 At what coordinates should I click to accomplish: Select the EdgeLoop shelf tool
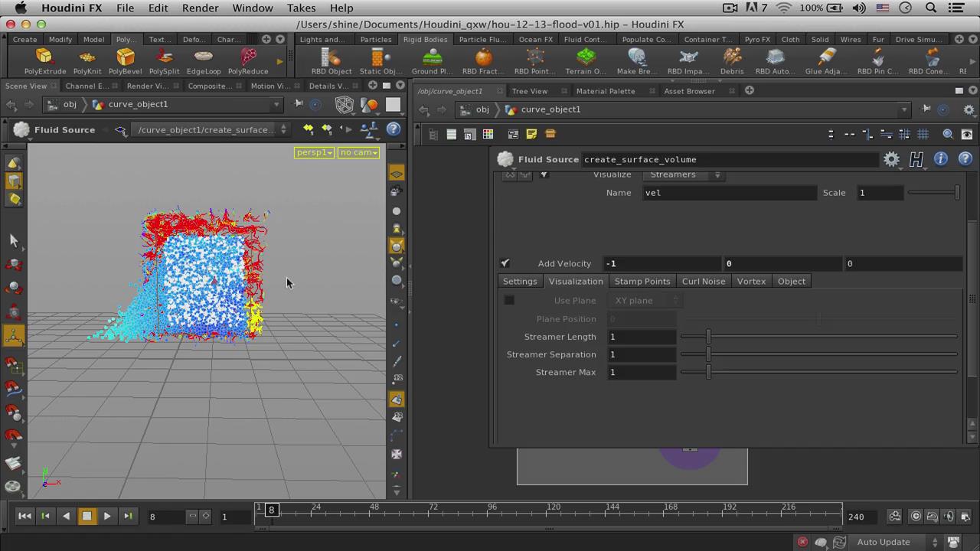point(204,61)
